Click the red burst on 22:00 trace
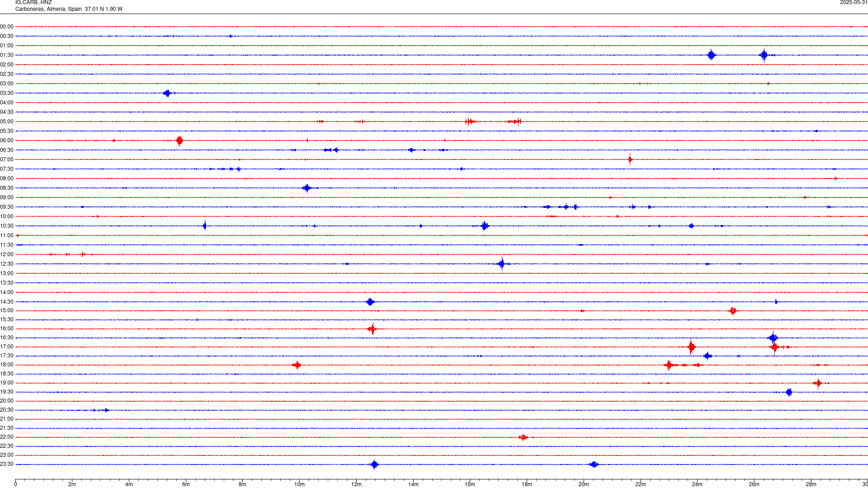 click(x=524, y=437)
